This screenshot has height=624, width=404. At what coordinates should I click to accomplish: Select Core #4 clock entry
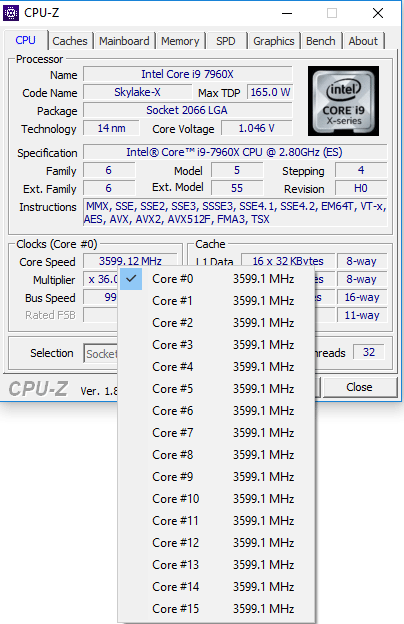(217, 367)
